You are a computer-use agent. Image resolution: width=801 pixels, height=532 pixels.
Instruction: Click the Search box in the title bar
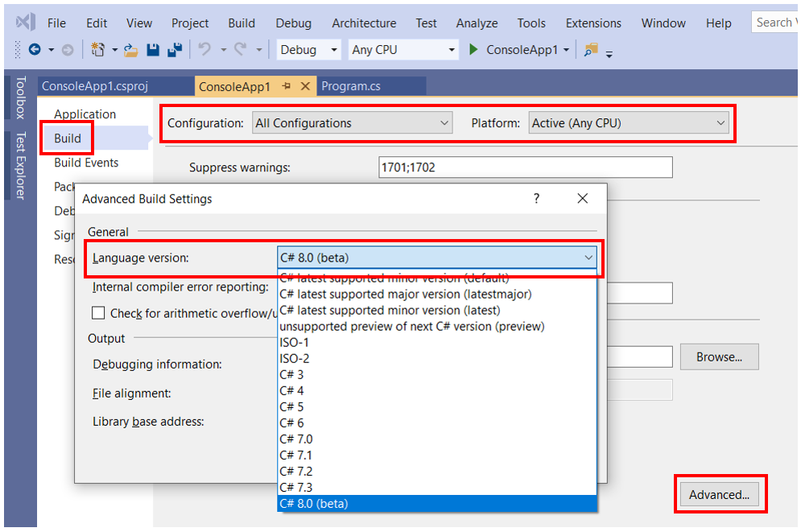pyautogui.click(x=774, y=23)
